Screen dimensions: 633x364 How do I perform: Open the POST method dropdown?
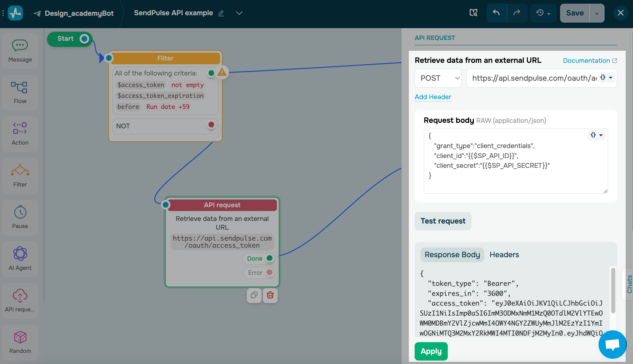point(438,78)
